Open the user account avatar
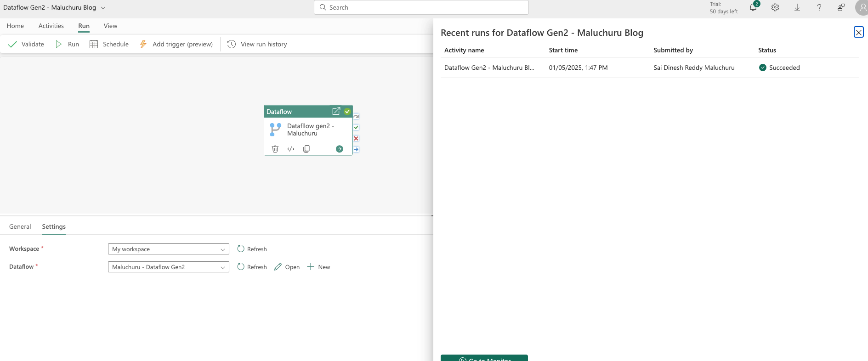 (x=862, y=8)
